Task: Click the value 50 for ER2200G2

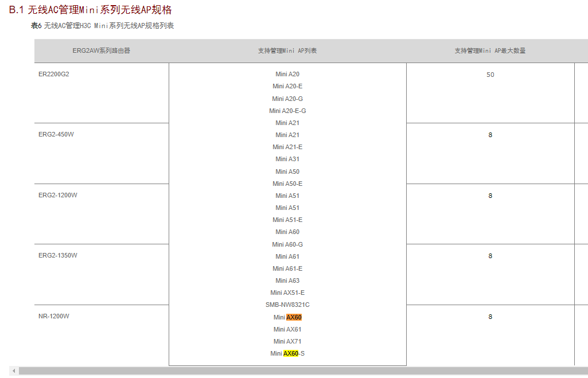Action: (x=490, y=75)
